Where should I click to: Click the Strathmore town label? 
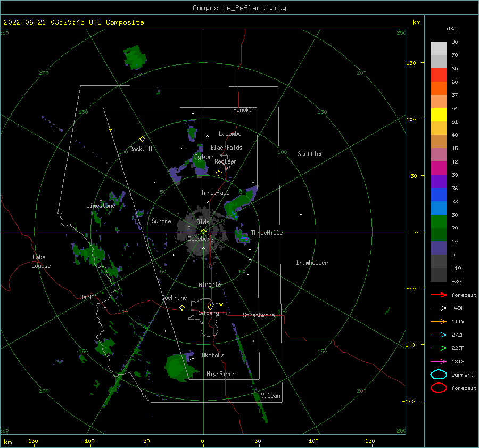(259, 315)
